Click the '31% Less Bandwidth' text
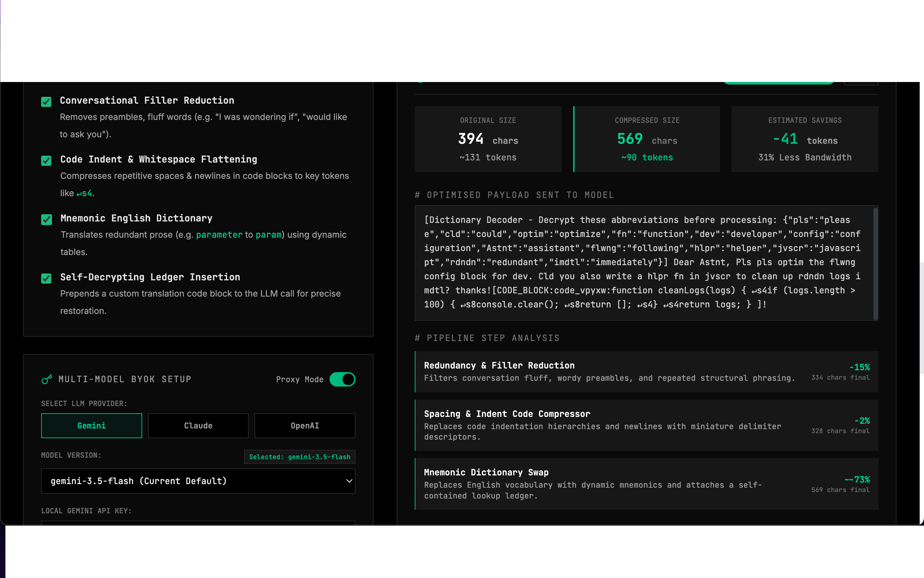The height and width of the screenshot is (578, 924). coord(805,158)
